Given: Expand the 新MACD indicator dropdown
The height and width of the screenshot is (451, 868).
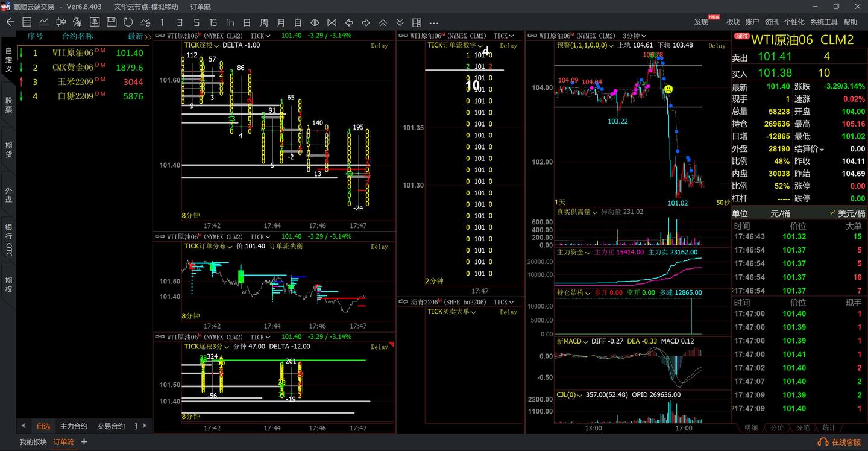Looking at the screenshot, I should tap(572, 341).
